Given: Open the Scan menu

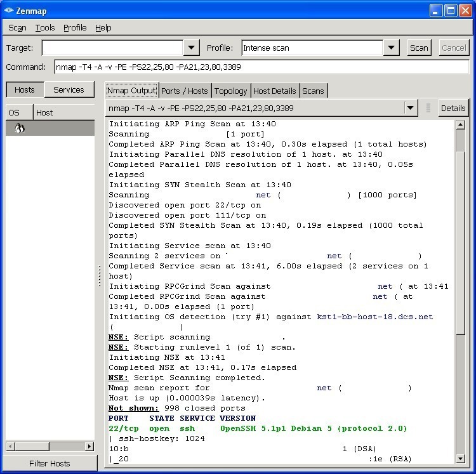Looking at the screenshot, I should point(17,28).
